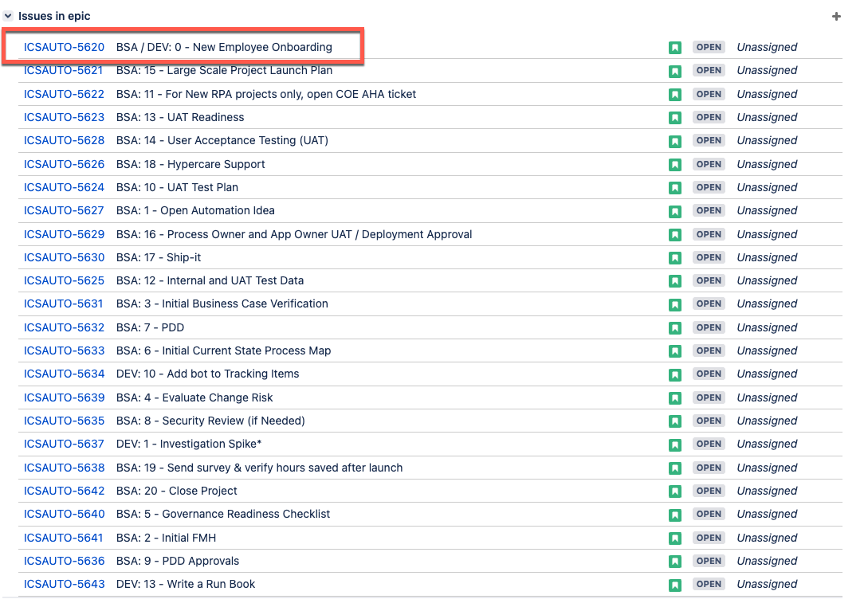The width and height of the screenshot is (868, 603).
Task: Click story icon for Large Scale Project Launch Plan
Action: tap(675, 71)
